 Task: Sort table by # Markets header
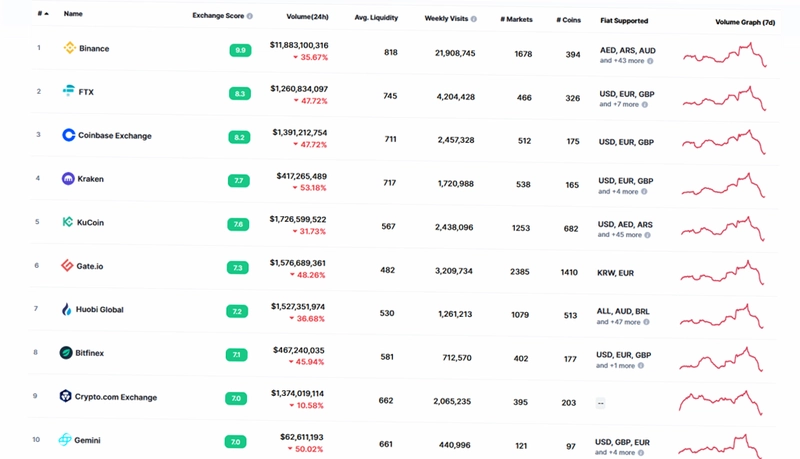pyautogui.click(x=516, y=19)
